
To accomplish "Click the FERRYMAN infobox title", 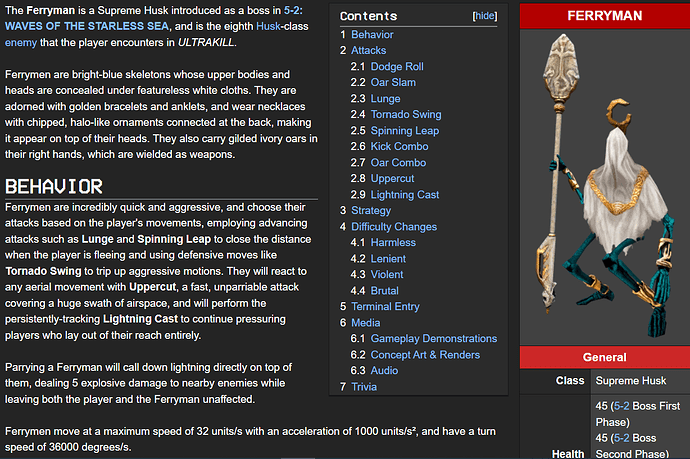I will tap(605, 16).
